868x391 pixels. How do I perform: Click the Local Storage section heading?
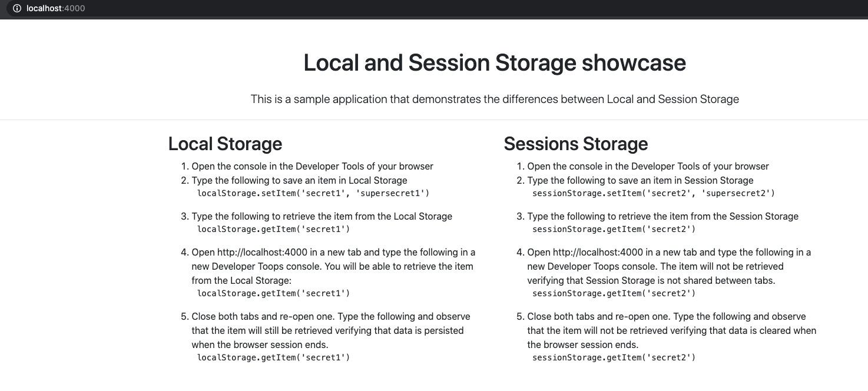(225, 144)
